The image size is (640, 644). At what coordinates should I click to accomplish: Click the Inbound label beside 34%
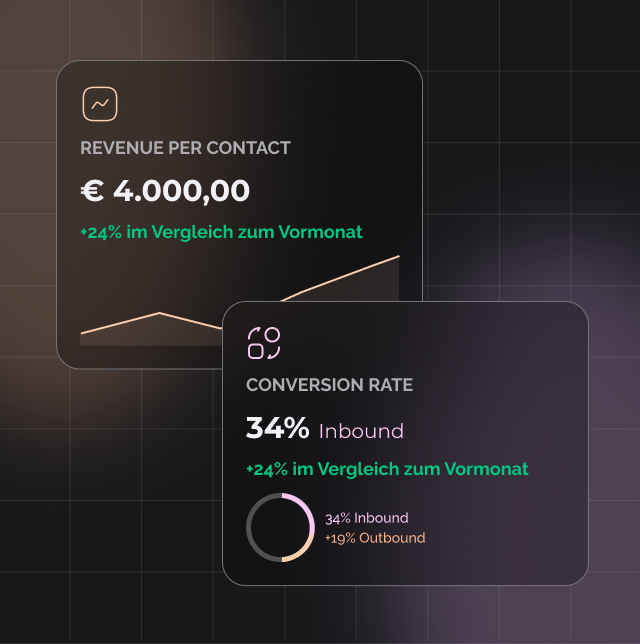coord(361,431)
